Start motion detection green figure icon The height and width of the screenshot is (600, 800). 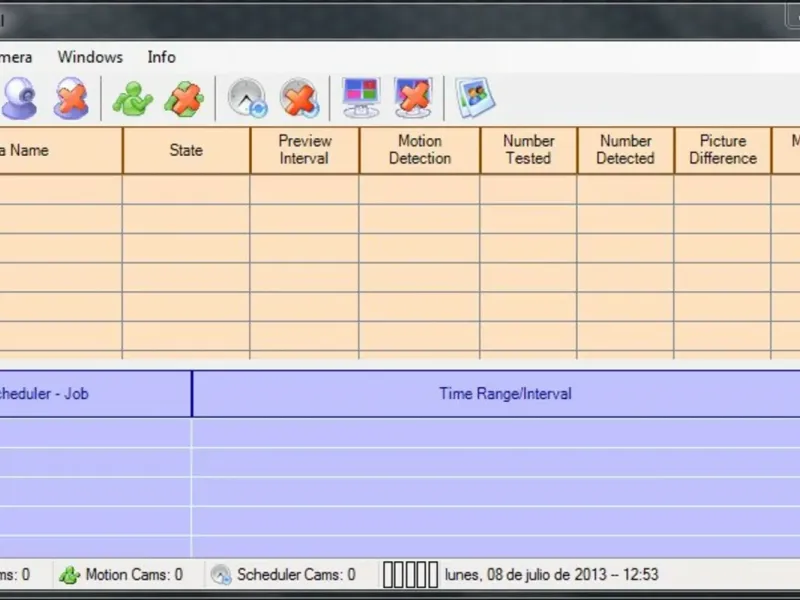(133, 98)
